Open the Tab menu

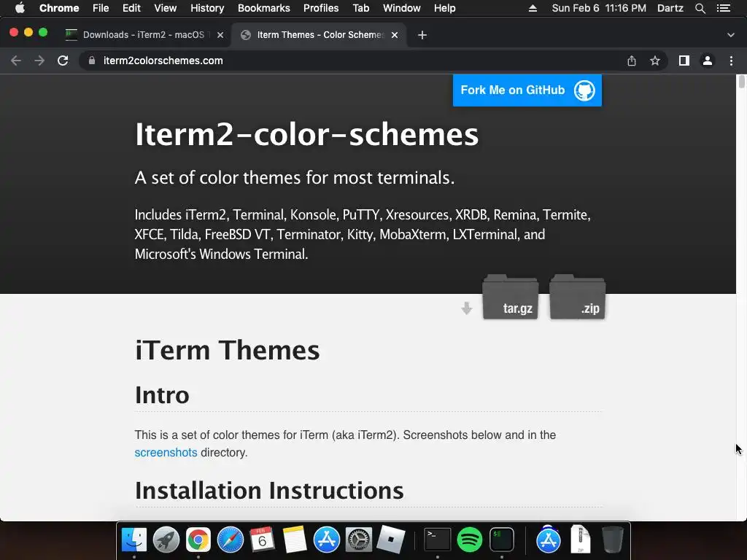tap(360, 8)
